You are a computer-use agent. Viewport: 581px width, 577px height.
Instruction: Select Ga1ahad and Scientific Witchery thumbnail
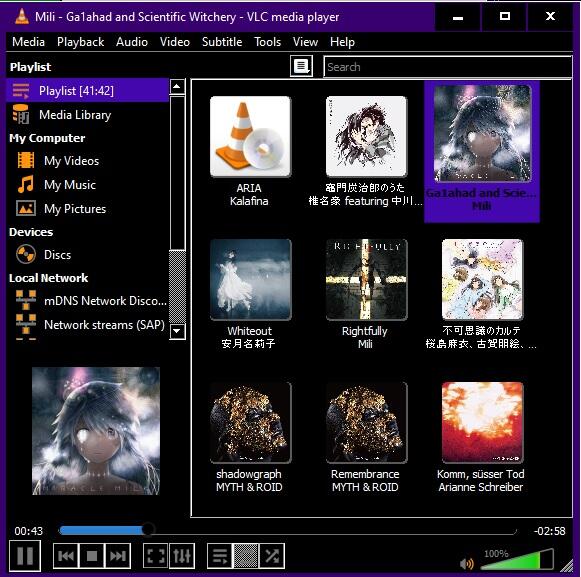482,133
